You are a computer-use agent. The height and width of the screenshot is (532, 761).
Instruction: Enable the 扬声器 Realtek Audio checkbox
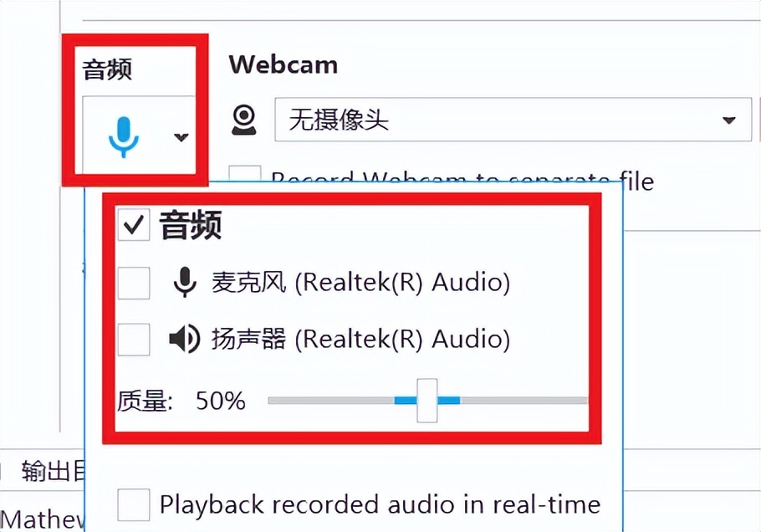point(134,340)
